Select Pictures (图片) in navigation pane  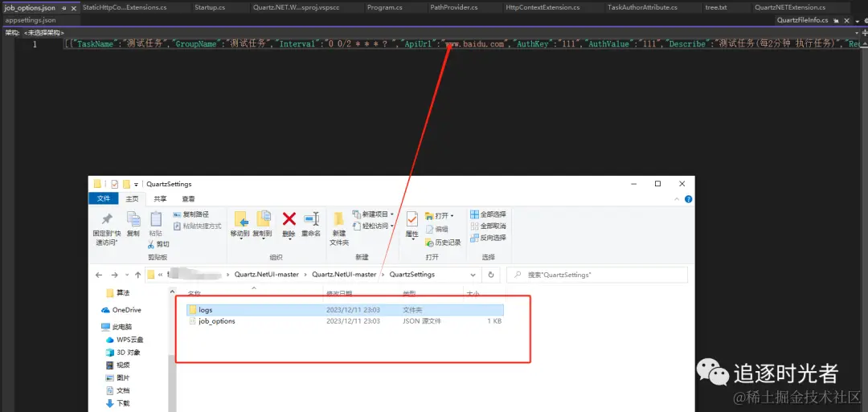pyautogui.click(x=118, y=377)
